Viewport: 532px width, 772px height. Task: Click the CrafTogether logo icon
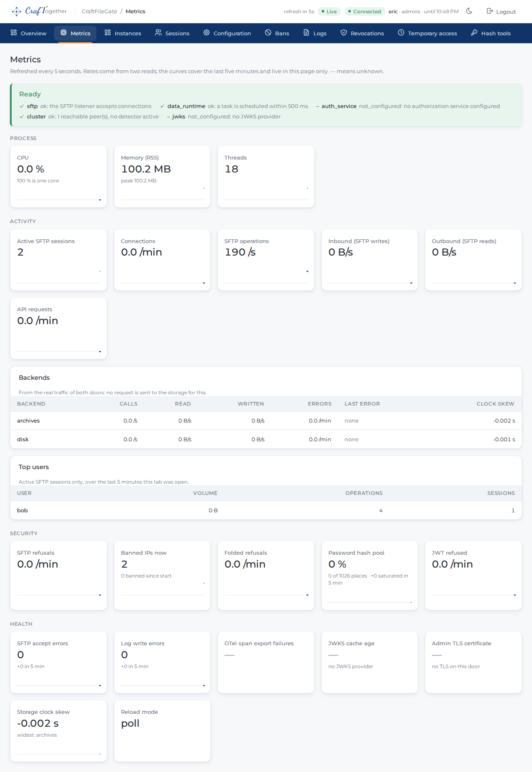[17, 11]
